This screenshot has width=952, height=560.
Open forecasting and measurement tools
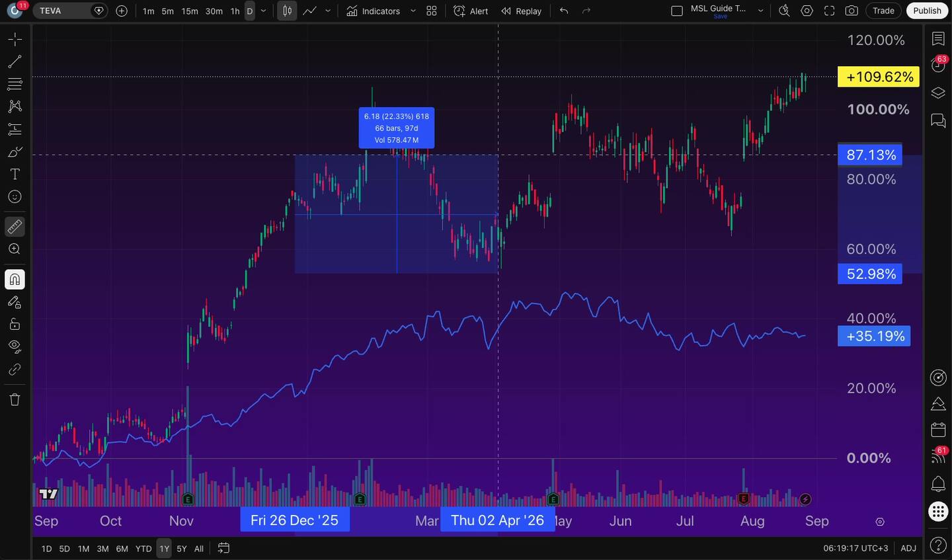click(15, 129)
